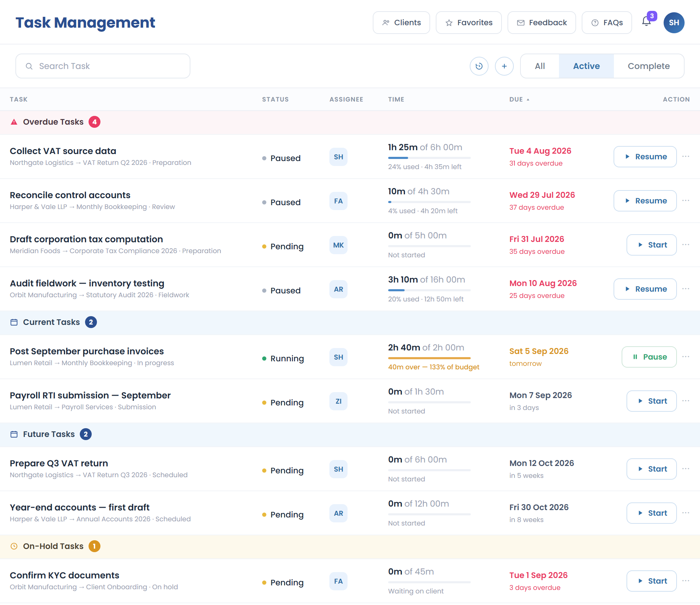Click the Prepare Q3 VAT return title
Screen dimensions: 700x605
tap(59, 463)
